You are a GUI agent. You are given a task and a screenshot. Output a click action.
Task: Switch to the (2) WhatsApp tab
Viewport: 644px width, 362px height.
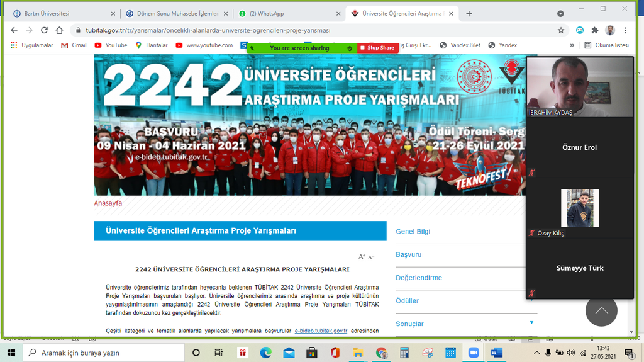289,14
